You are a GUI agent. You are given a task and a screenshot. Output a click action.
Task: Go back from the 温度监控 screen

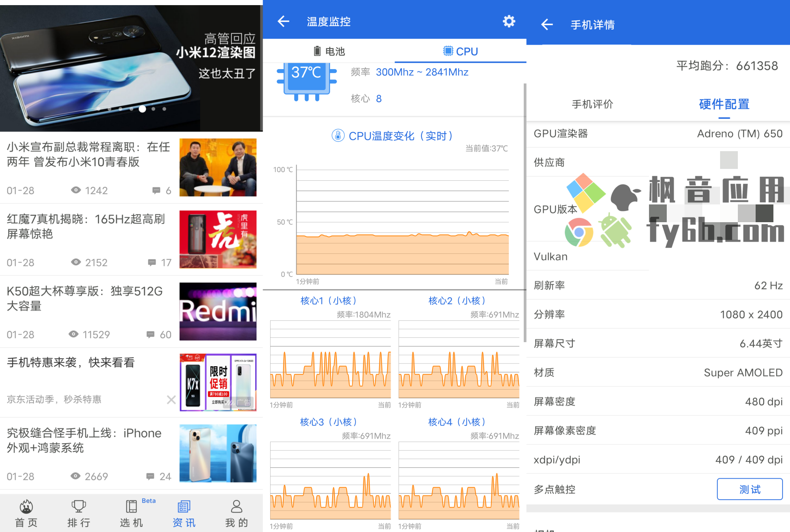coord(284,21)
